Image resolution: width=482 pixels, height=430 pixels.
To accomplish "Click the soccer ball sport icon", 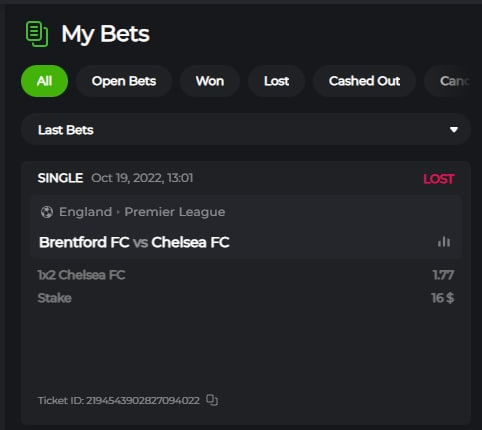I will pos(47,212).
